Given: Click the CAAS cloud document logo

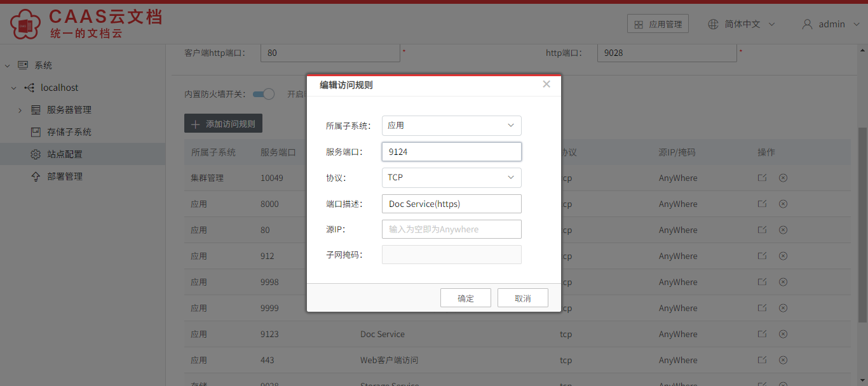Looking at the screenshot, I should point(86,23).
